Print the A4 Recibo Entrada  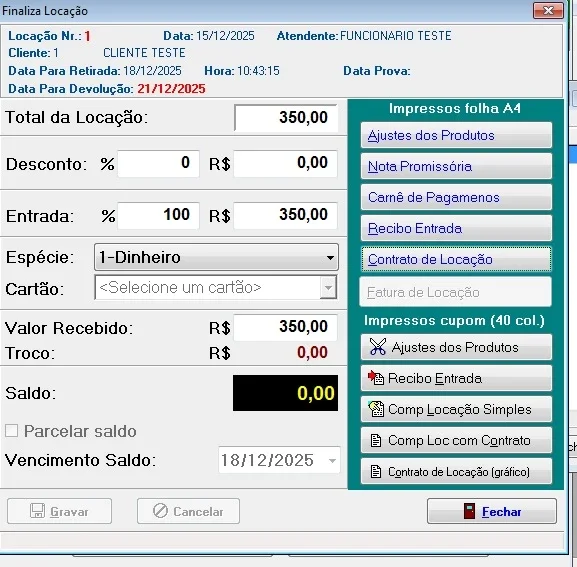pyautogui.click(x=456, y=228)
